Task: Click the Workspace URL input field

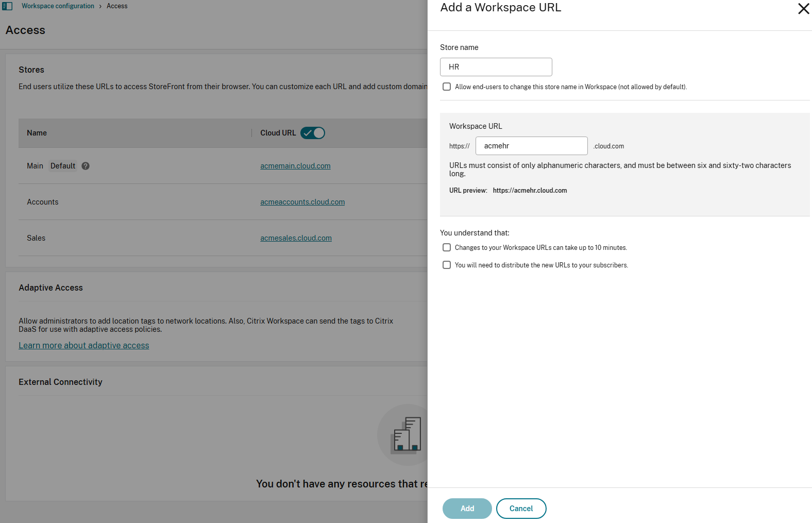Action: [532, 146]
